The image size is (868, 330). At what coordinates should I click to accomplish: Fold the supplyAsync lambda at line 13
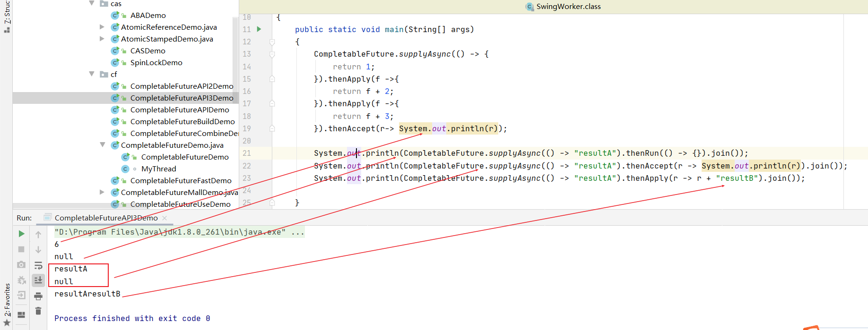click(272, 54)
